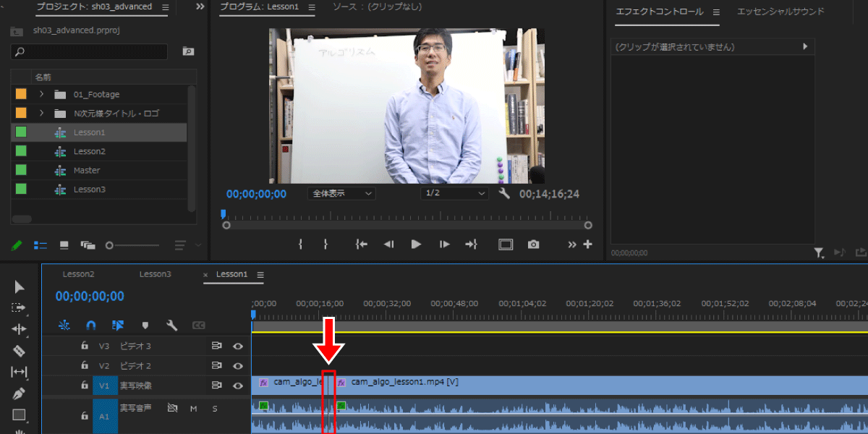Toggle timeline snapping magnet icon
The image size is (868, 434).
coord(91,325)
